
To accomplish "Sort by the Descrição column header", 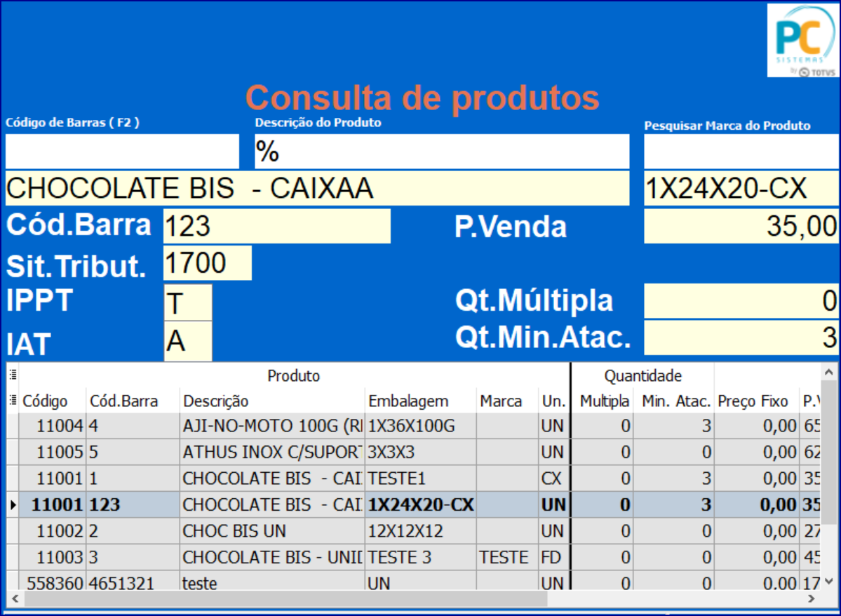I will click(x=272, y=401).
